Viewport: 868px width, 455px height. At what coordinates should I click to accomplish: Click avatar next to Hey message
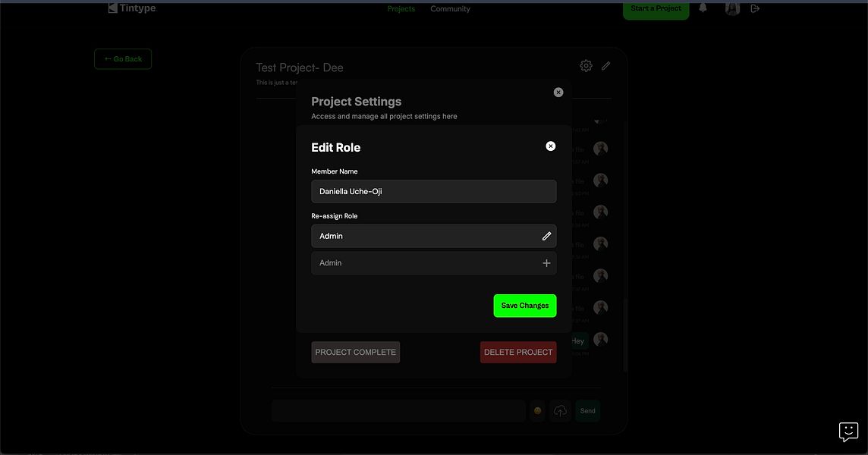[601, 339]
